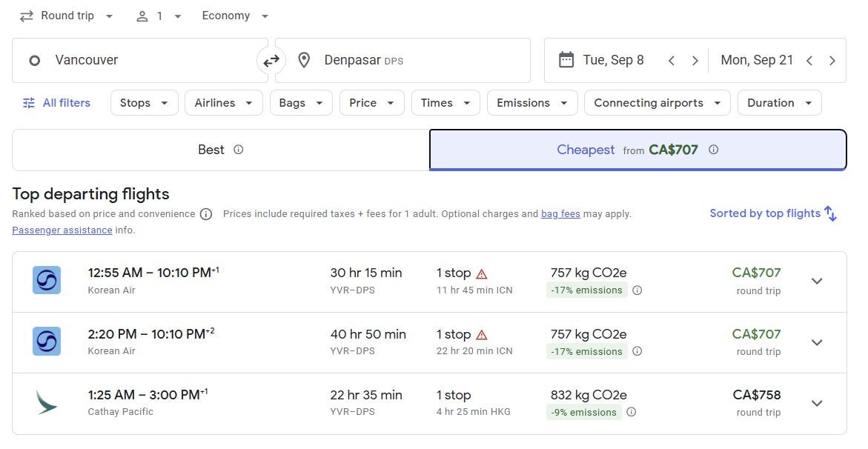Open All filters panel
The height and width of the screenshot is (449, 868).
tap(56, 103)
